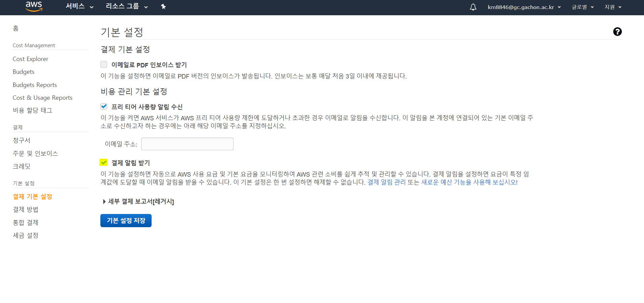The image size is (644, 303).
Task: Open 세금 설정 in sidebar
Action: tap(26, 235)
